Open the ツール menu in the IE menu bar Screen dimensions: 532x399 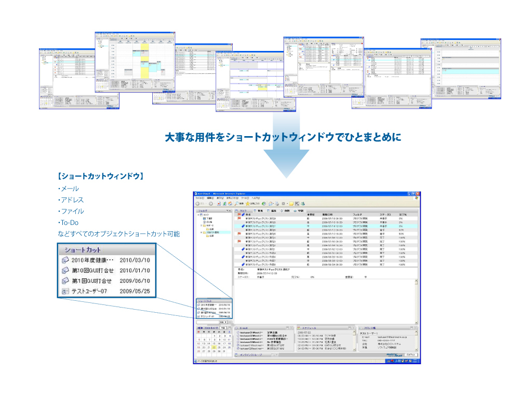[245, 198]
